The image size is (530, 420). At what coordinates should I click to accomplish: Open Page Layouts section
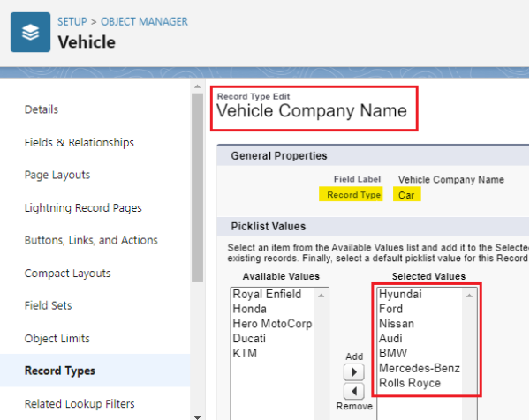57,175
